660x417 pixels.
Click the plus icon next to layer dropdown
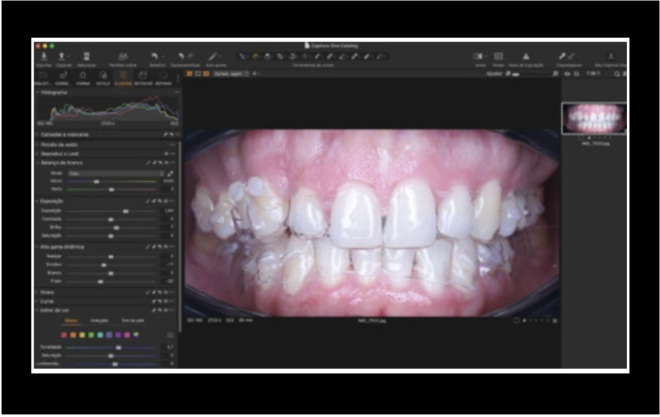pyautogui.click(x=254, y=74)
